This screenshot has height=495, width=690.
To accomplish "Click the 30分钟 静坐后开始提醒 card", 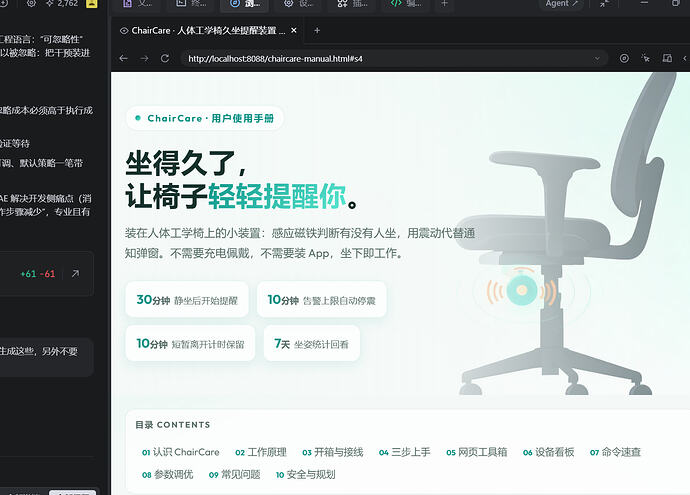I will pyautogui.click(x=187, y=300).
